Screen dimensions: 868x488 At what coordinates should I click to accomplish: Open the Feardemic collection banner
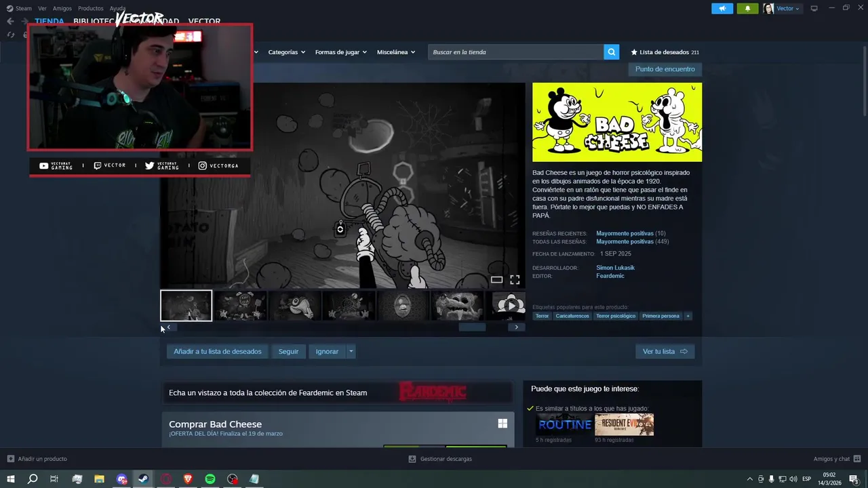pyautogui.click(x=337, y=392)
